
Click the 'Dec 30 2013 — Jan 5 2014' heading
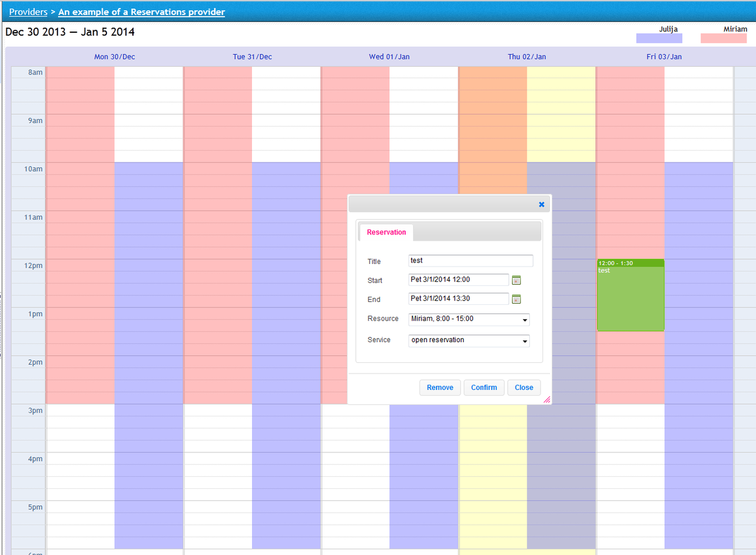point(70,32)
